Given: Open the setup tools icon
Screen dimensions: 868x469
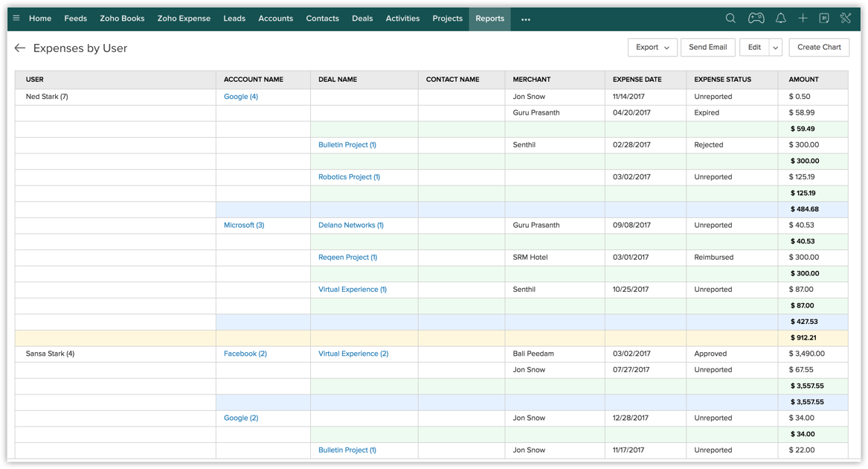Looking at the screenshot, I should [845, 19].
